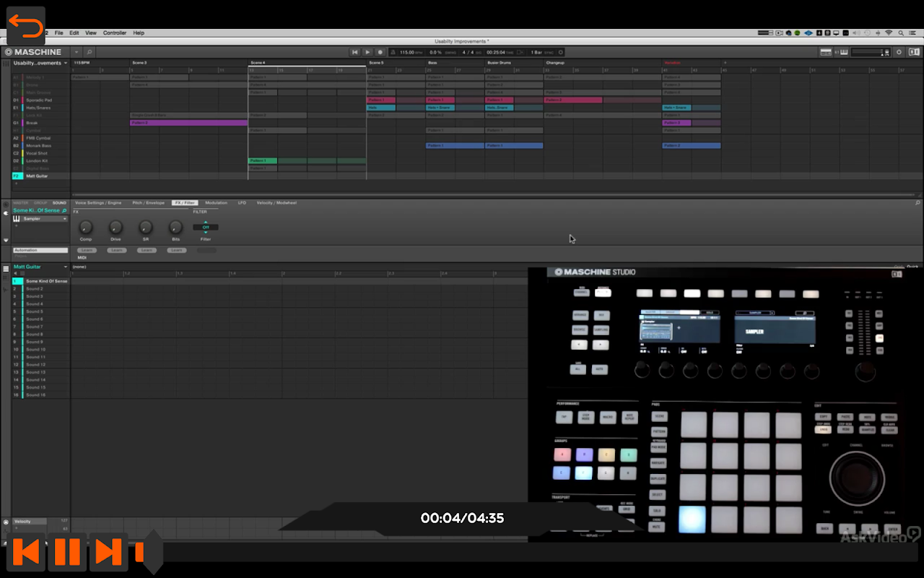This screenshot has width=924, height=578.
Task: Click the search icon beside Some Ki..Of Sense
Action: (x=64, y=210)
